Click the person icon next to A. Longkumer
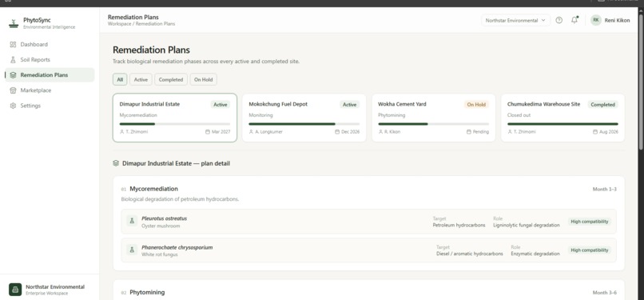 pyautogui.click(x=251, y=132)
